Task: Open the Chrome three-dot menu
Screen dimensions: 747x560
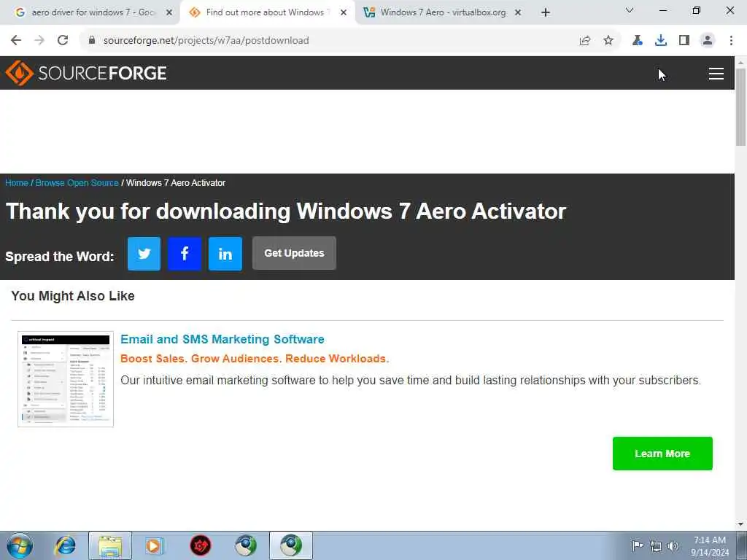Action: (731, 41)
